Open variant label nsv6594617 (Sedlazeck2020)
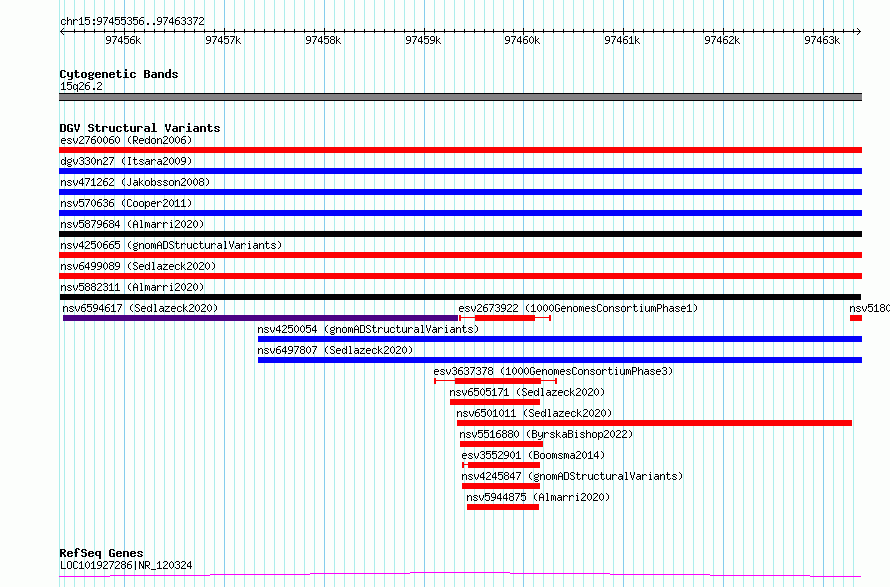The image size is (890, 587). pos(140,308)
